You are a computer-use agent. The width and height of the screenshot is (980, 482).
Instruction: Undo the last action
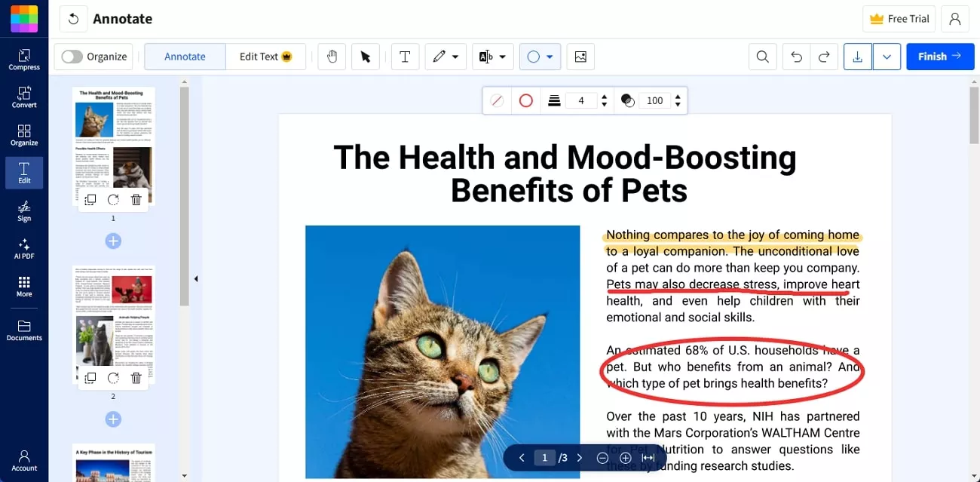point(797,57)
